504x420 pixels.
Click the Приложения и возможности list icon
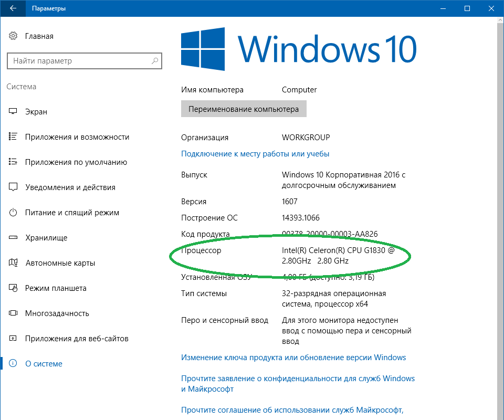click(13, 136)
